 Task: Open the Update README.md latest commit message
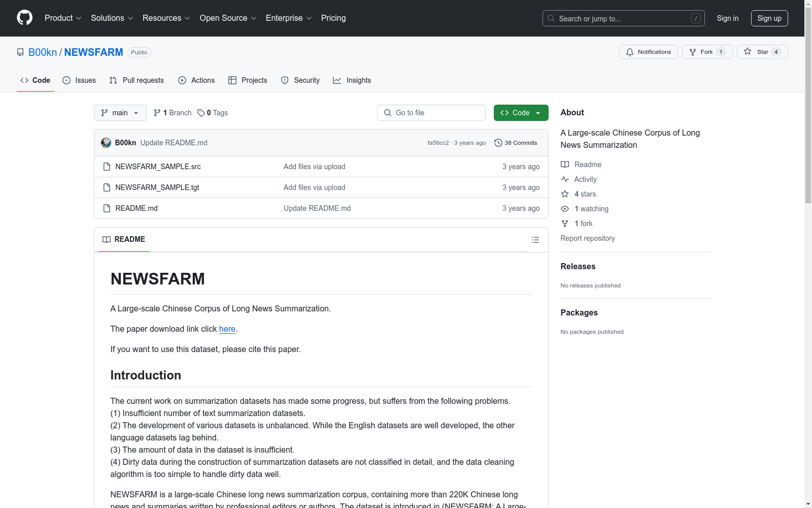pyautogui.click(x=174, y=143)
